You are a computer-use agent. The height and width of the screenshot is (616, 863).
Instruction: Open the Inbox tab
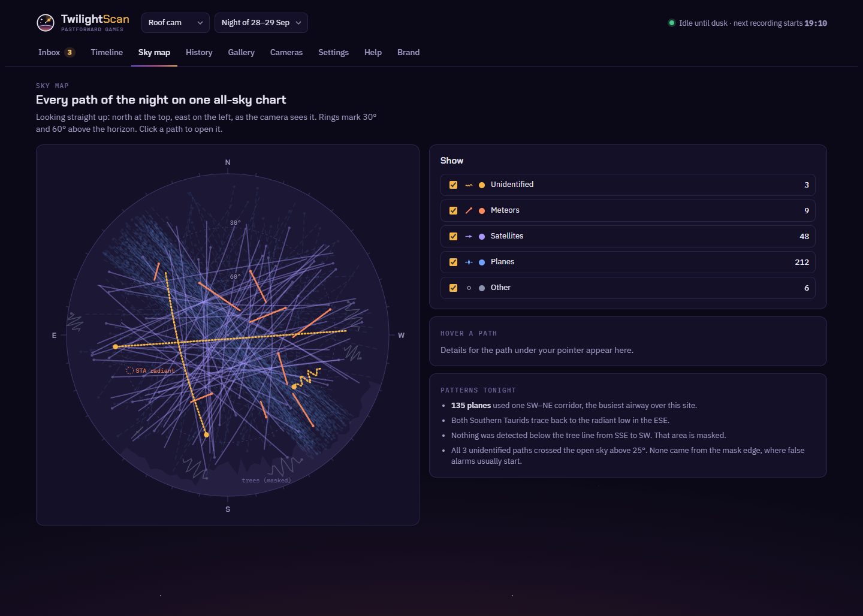(x=56, y=52)
